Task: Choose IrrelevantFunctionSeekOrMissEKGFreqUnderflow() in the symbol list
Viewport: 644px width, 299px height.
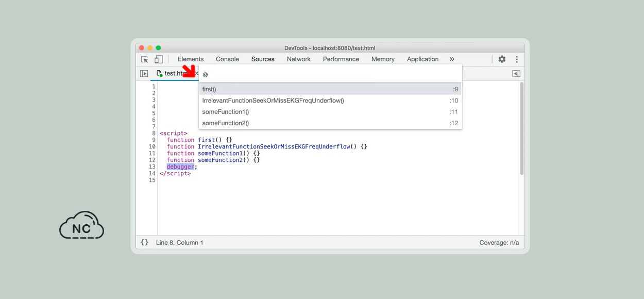Action: click(x=330, y=101)
